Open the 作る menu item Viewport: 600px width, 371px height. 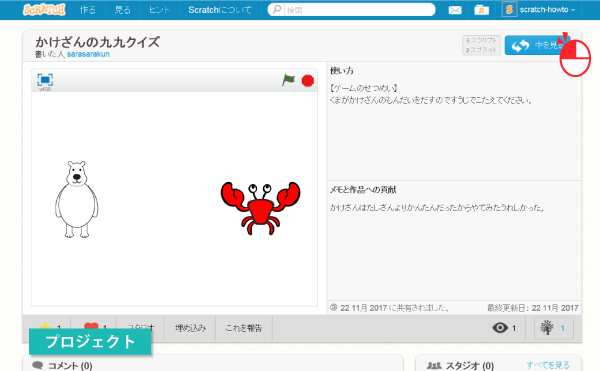(88, 10)
